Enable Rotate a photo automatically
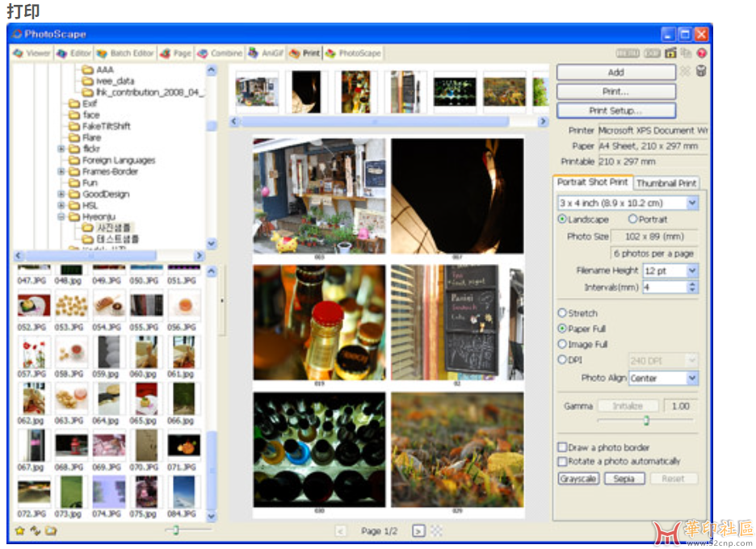 click(x=562, y=461)
